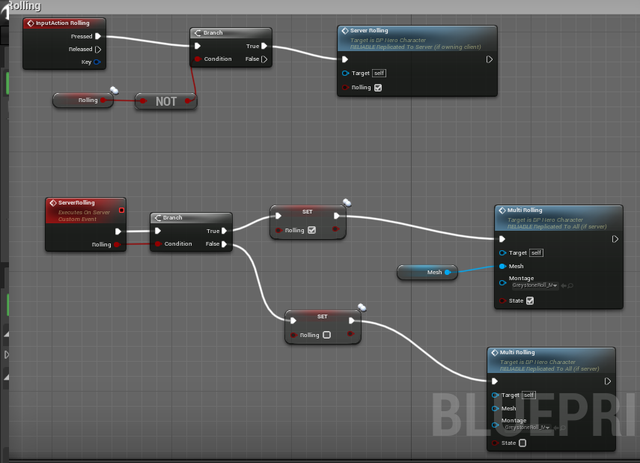Select the NOT boolean node

(166, 101)
